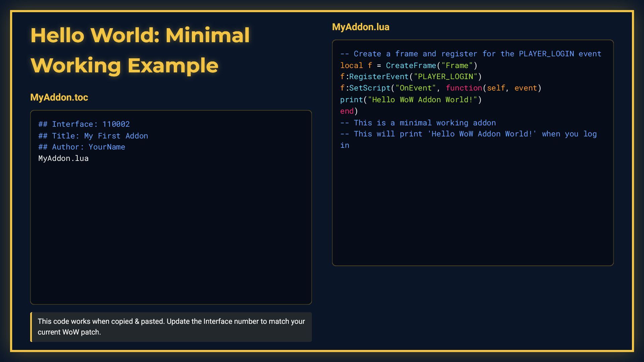Click 'This is a minimal working addon' comment

[x=418, y=123]
